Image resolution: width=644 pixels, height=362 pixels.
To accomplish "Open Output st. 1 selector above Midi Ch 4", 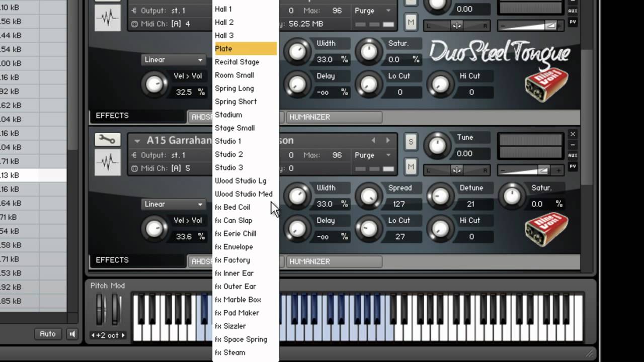I will [172, 11].
